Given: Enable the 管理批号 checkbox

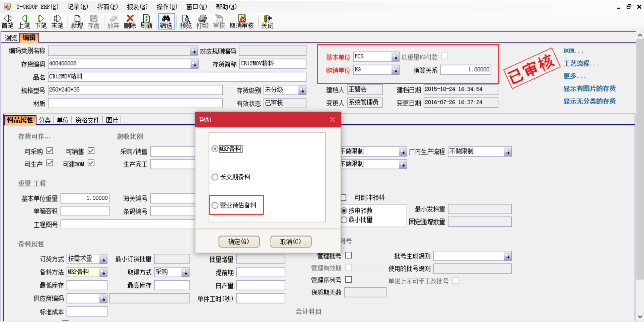Looking at the screenshot, I should pyautogui.click(x=349, y=255).
